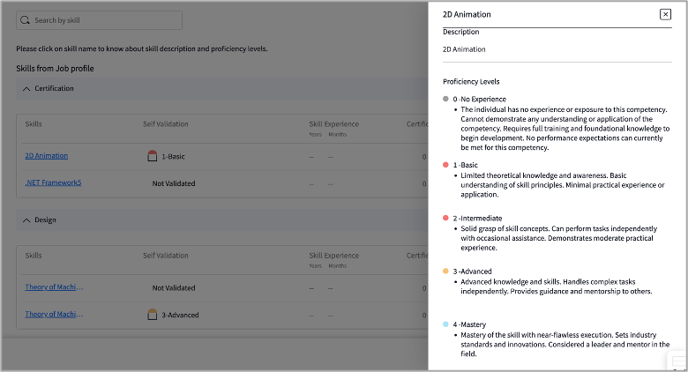688x372 pixels.
Task: Open the .NET Framework5 skill link
Action: 53,182
